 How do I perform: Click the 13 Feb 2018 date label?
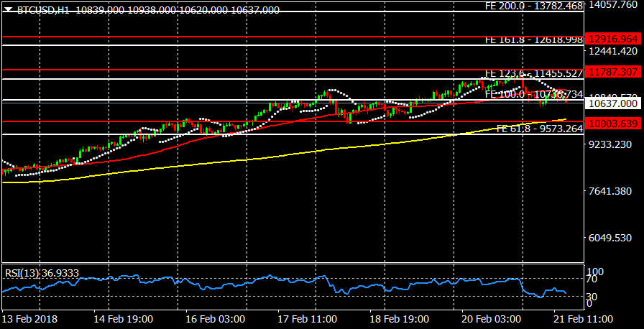tap(30, 318)
